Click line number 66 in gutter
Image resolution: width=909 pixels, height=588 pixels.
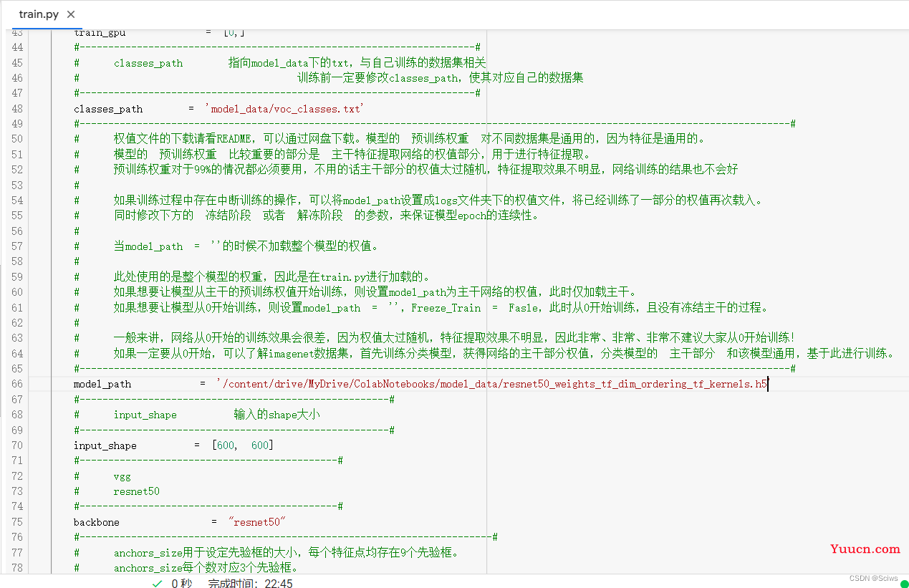click(16, 384)
